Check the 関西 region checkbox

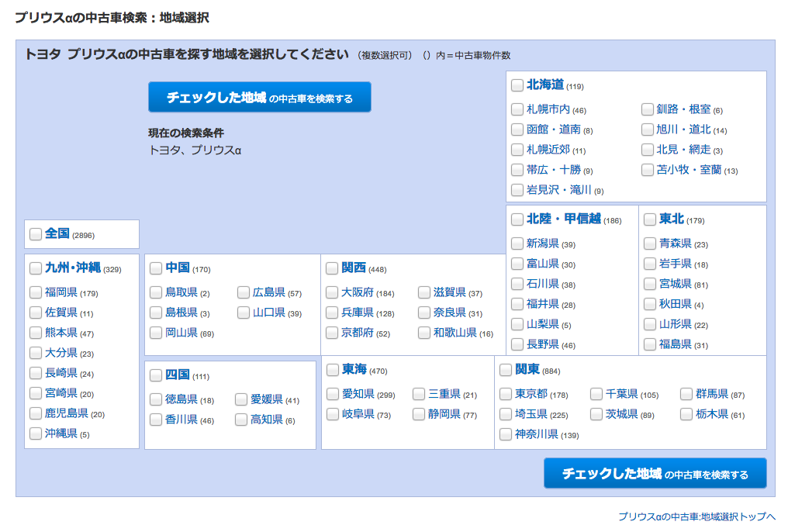click(x=332, y=268)
